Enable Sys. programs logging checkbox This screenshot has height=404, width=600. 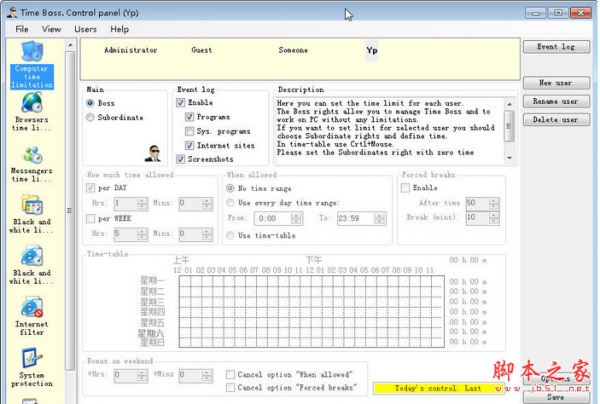pos(189,131)
